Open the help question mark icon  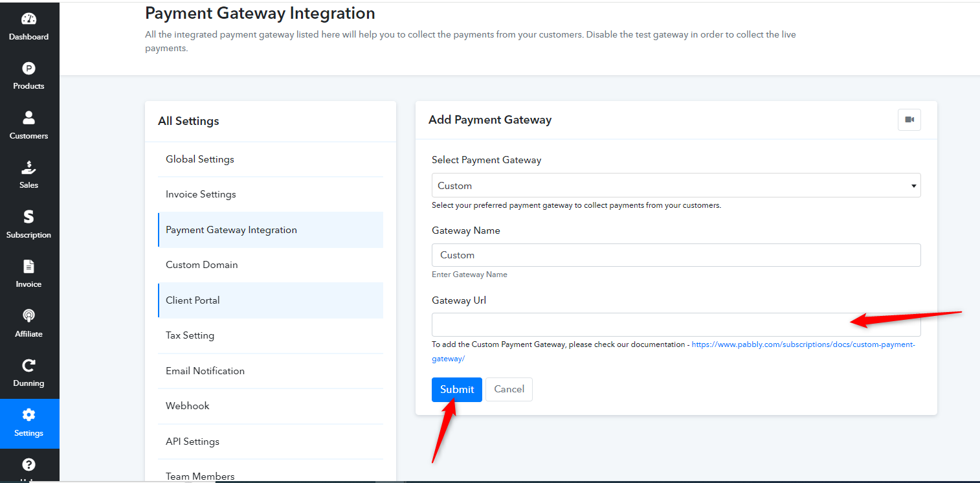click(x=28, y=464)
